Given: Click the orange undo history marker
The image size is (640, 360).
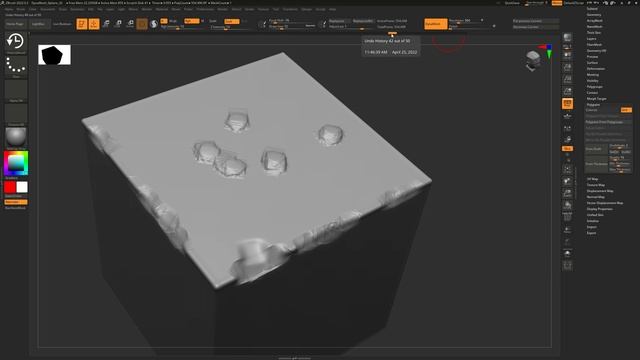Looking at the screenshot, I should (392, 33).
